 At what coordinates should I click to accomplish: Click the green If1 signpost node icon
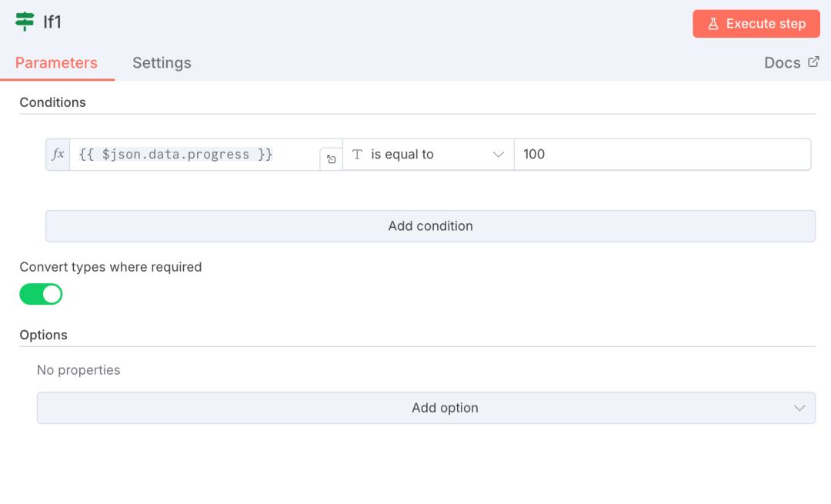click(25, 22)
